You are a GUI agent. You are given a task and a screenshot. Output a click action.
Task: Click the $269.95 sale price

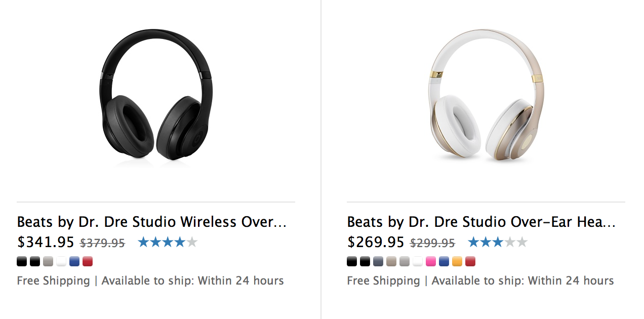(376, 243)
